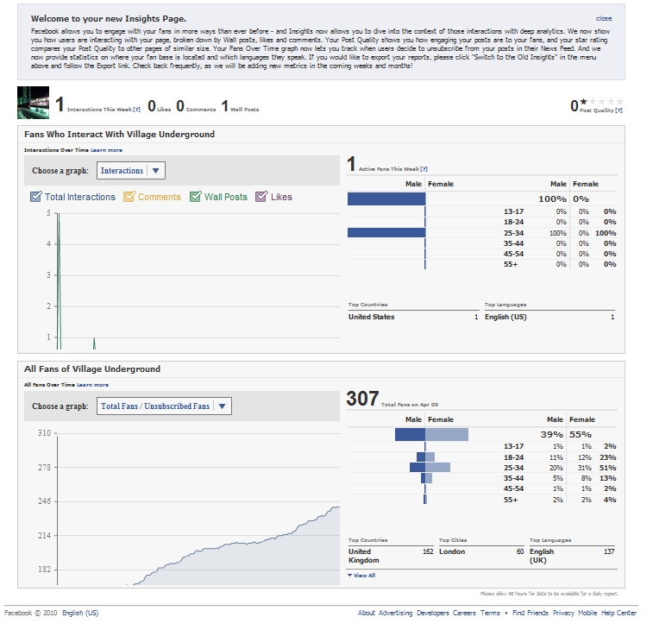Open the Help Center footer link
672x636 pixels.
tap(619, 613)
